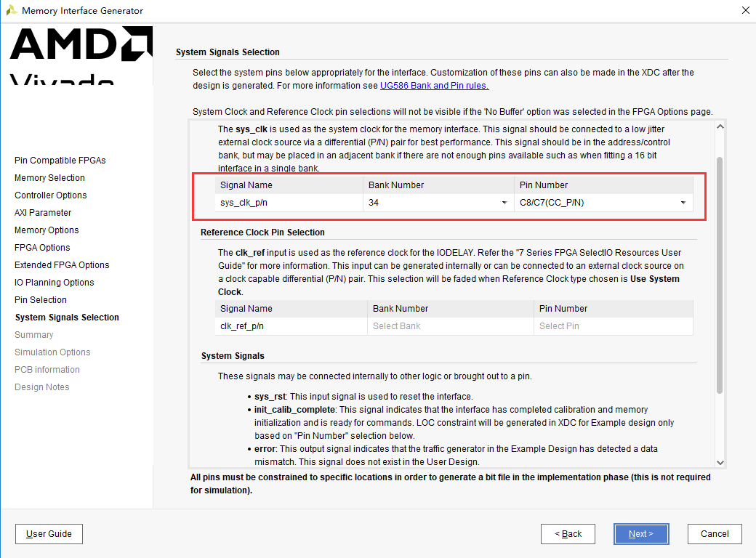Go to Next wizard page
The width and height of the screenshot is (756, 558).
coord(641,534)
